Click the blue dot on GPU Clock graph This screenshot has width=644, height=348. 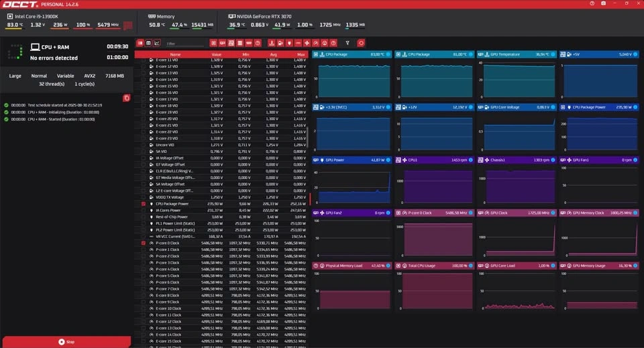pos(553,213)
